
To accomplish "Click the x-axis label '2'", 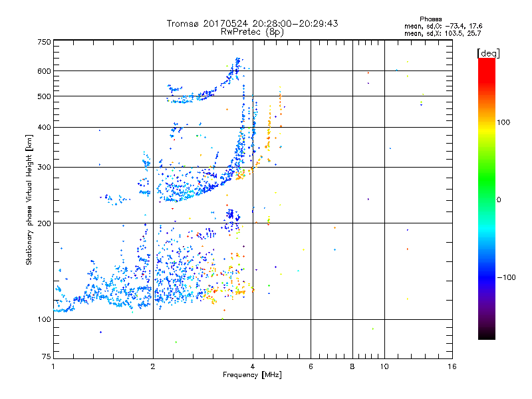I will click(153, 366).
